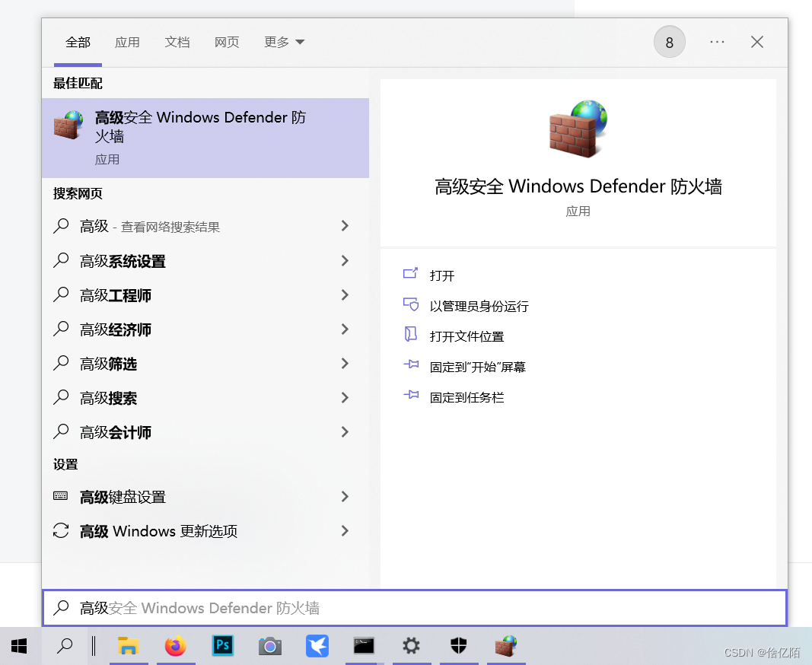Open Windows Security shield in taskbar
This screenshot has height=665, width=812.
(x=458, y=646)
